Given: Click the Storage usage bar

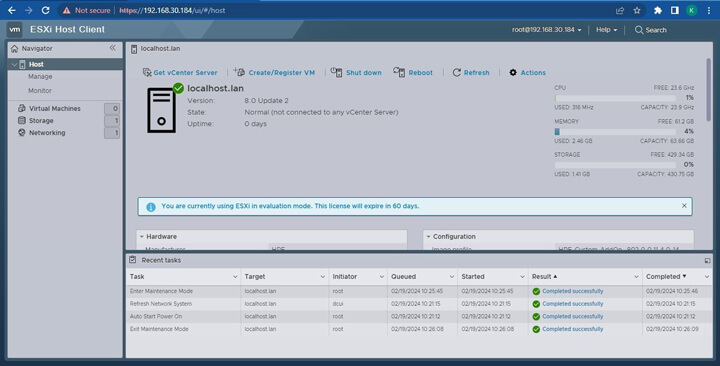Looking at the screenshot, I should [615, 165].
